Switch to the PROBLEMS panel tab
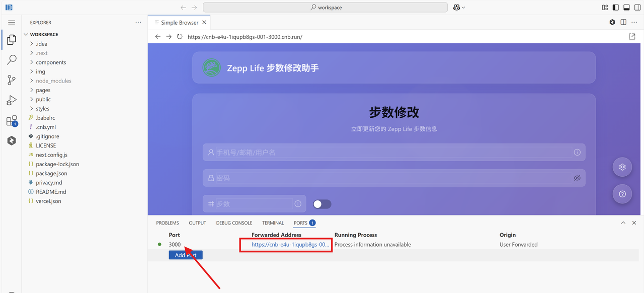Image resolution: width=644 pixels, height=293 pixels. [168, 223]
